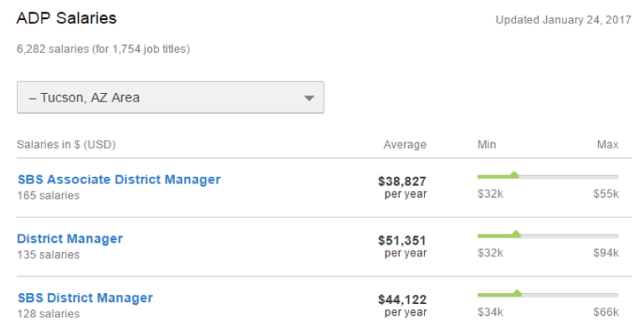Screen dimensions: 644x335
Task: Click the triangle marker on $44,122 salary bar
Action: 517,293
